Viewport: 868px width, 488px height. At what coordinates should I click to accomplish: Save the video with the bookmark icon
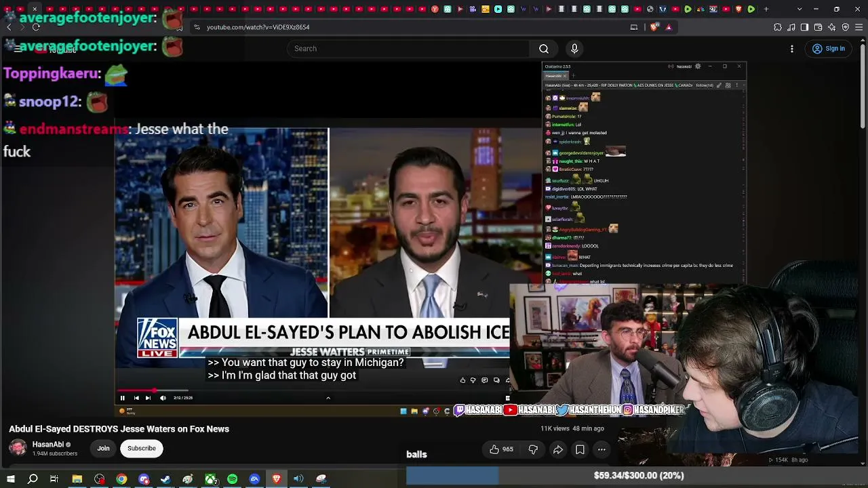coord(580,449)
